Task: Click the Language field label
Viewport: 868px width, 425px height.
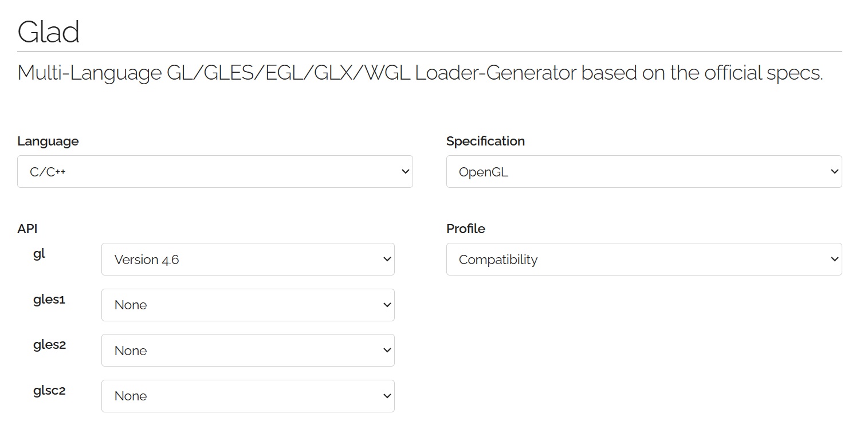Action: [48, 141]
